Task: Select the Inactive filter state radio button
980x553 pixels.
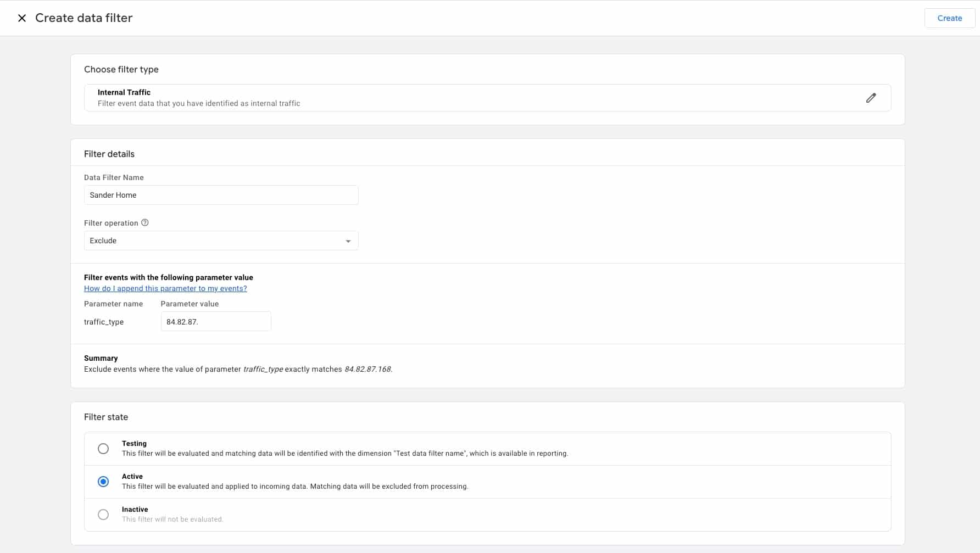Action: [103, 515]
